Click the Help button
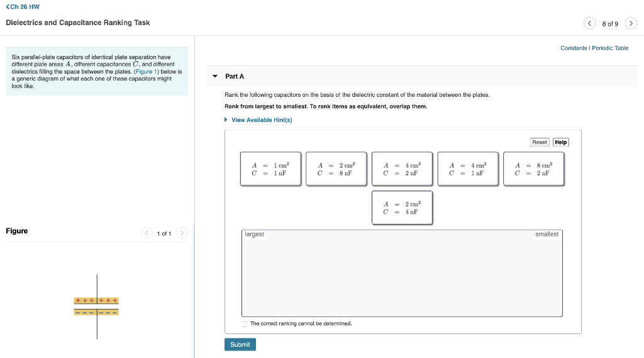This screenshot has width=644, height=358. click(560, 142)
